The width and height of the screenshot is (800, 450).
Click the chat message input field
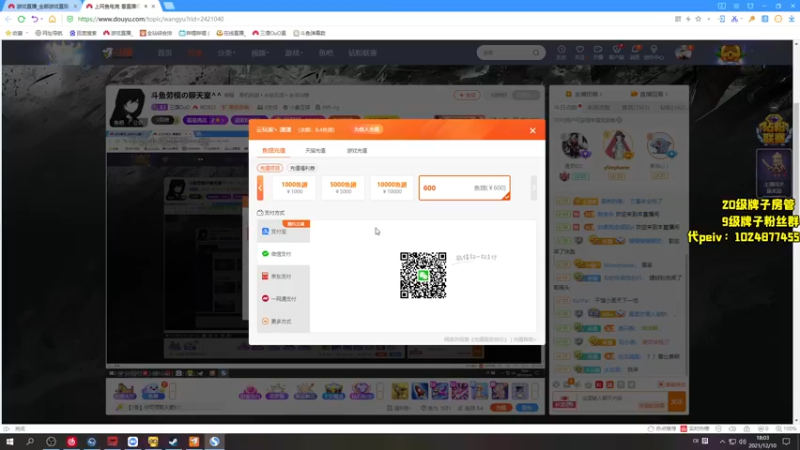[622, 402]
